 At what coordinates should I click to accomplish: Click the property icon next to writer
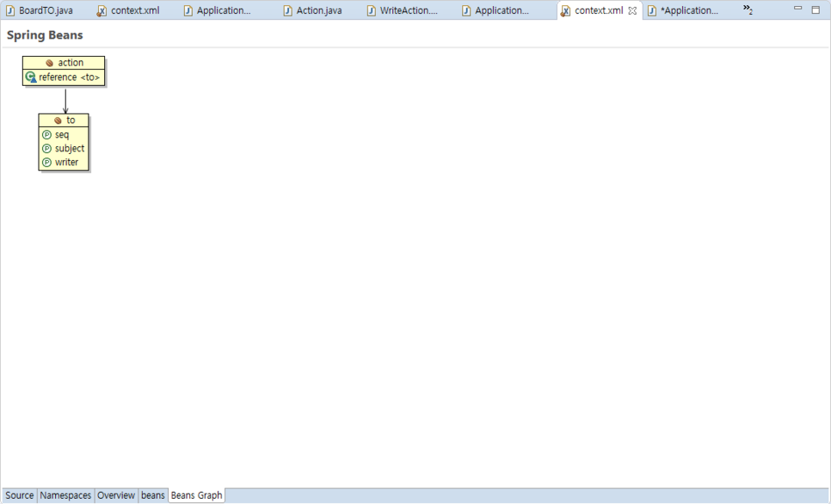46,163
